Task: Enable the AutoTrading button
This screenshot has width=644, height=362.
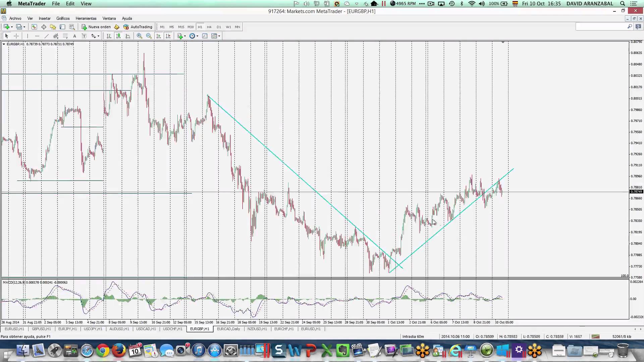Action: (x=138, y=27)
